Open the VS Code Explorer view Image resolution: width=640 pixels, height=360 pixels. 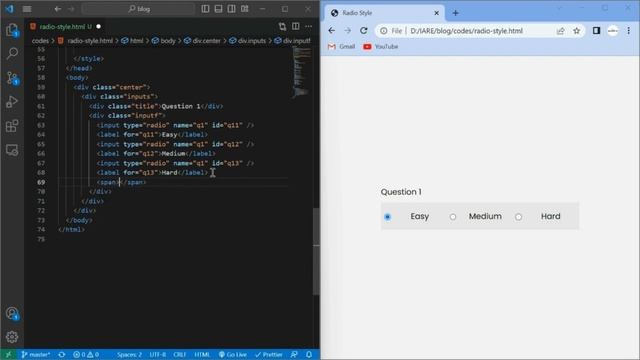12,30
